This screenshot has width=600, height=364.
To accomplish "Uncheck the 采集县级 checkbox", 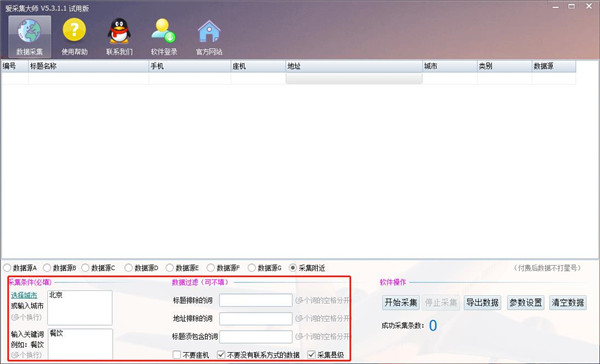I will [311, 355].
